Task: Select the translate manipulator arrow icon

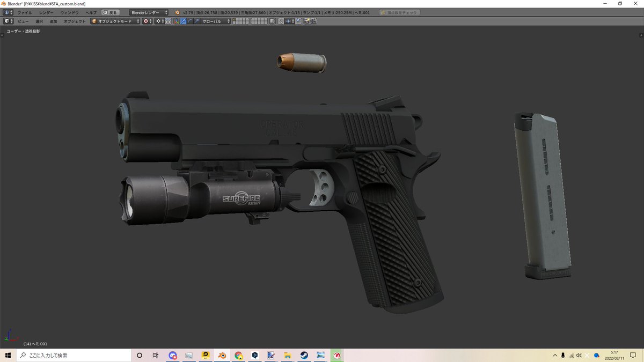Action: 183,21
